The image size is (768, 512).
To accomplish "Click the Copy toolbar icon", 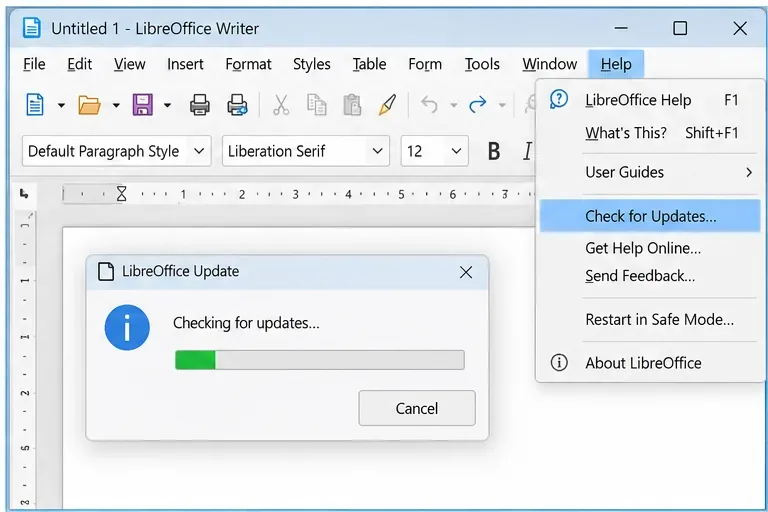I will pos(316,104).
